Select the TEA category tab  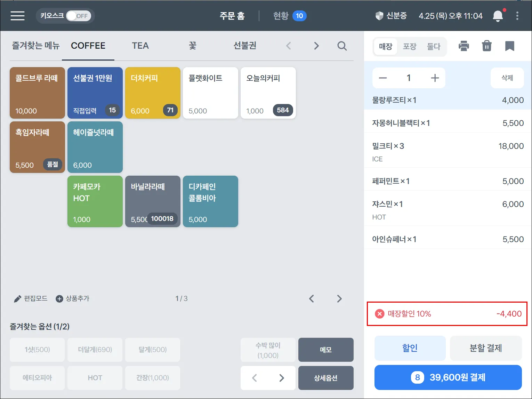pos(140,46)
